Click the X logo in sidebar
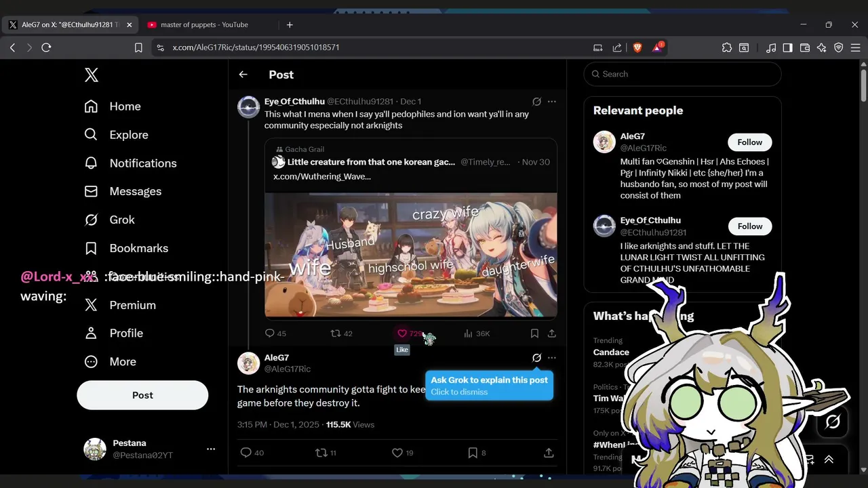The image size is (868, 488). tap(92, 75)
